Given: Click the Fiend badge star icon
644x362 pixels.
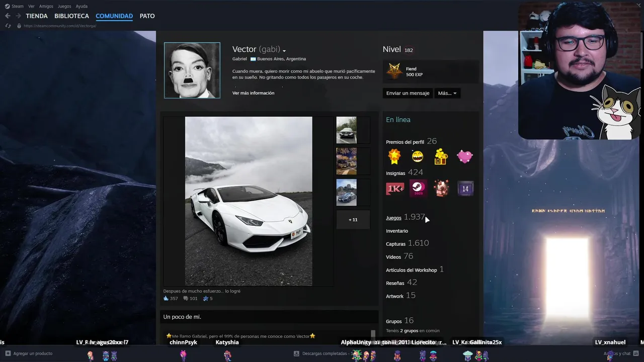Looking at the screenshot, I should tap(394, 72).
